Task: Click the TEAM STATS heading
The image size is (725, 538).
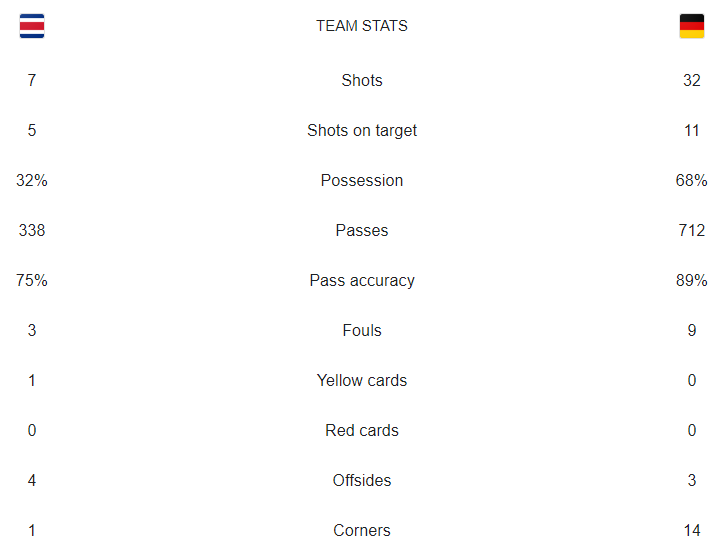Action: tap(362, 26)
